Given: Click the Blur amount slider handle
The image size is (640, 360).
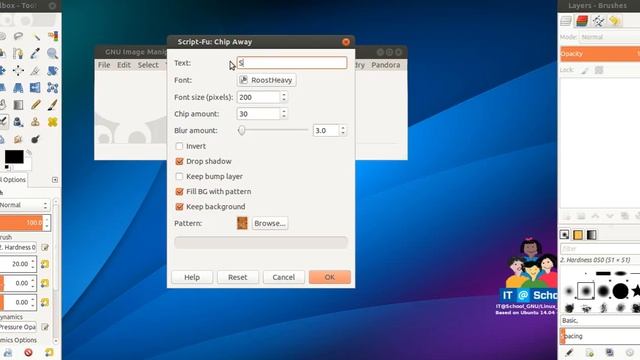Looking at the screenshot, I should (242, 130).
